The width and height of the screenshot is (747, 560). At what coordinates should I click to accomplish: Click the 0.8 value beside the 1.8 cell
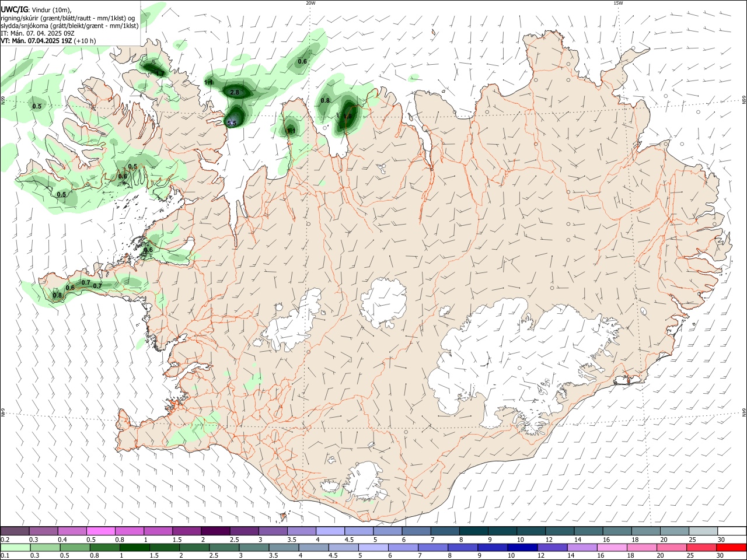tap(325, 100)
